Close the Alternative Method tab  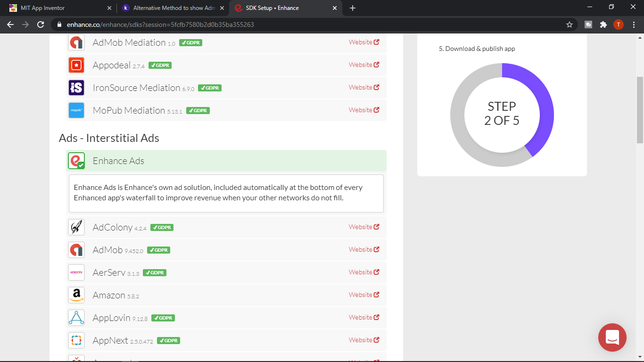[222, 8]
